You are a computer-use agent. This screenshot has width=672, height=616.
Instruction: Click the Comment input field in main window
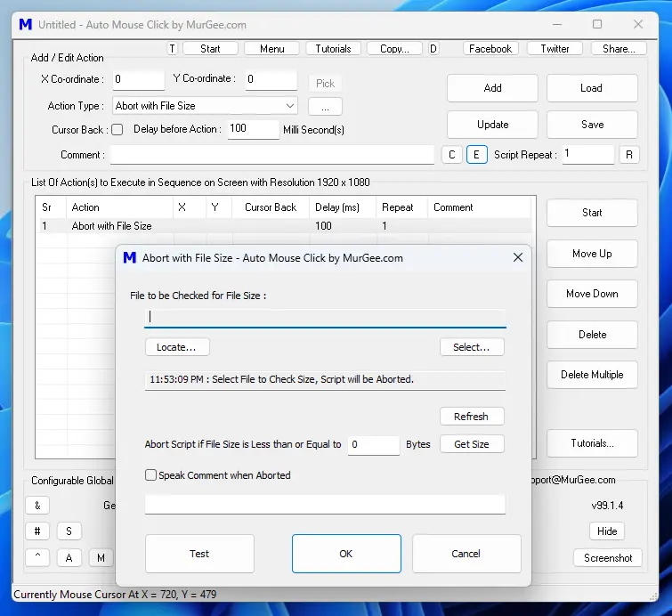[272, 155]
